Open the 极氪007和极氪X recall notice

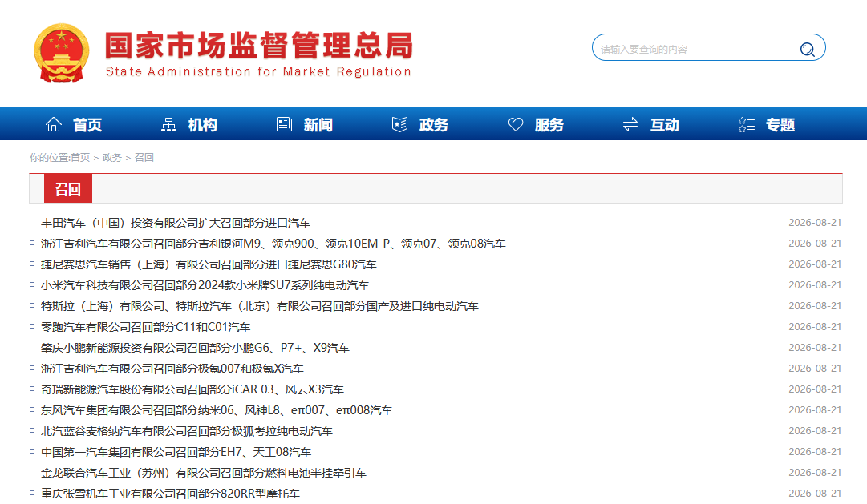point(172,369)
